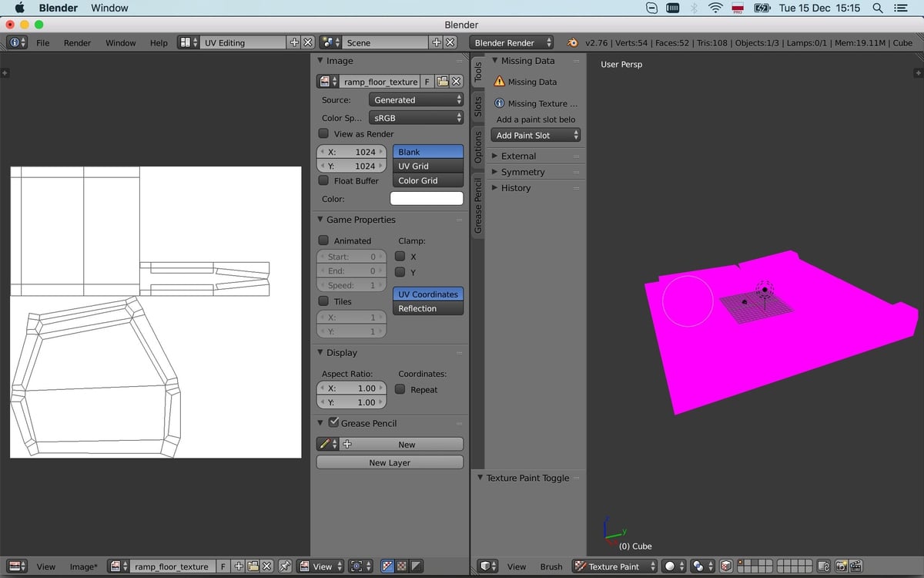Unlink ramp_floor_texture in Image panel

(x=456, y=81)
